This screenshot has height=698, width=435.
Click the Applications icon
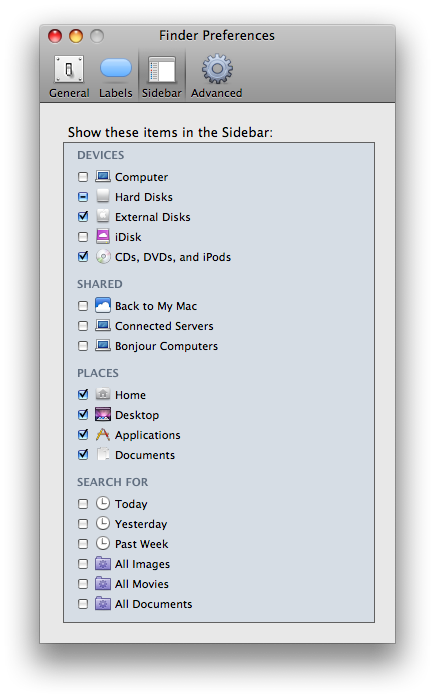click(103, 434)
